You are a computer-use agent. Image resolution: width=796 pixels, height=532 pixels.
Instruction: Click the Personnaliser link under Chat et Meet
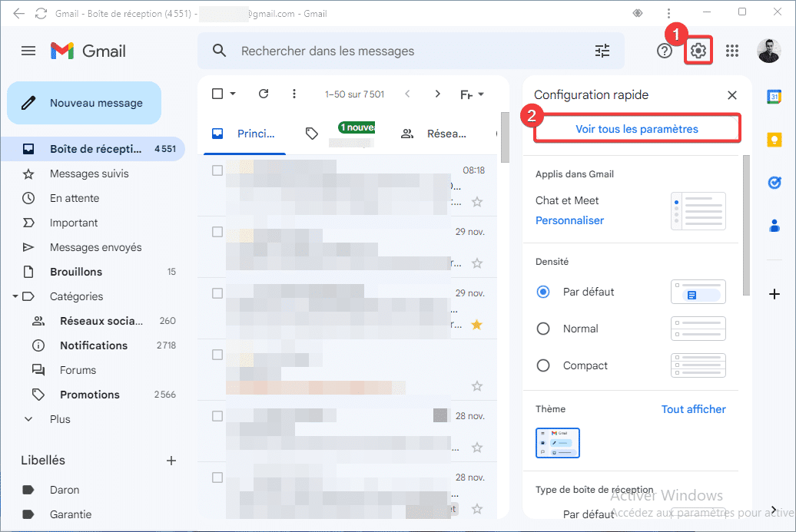(x=569, y=220)
